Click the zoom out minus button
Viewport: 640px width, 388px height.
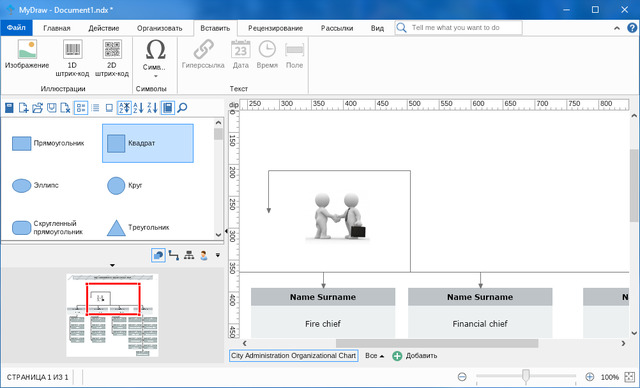pos(462,377)
